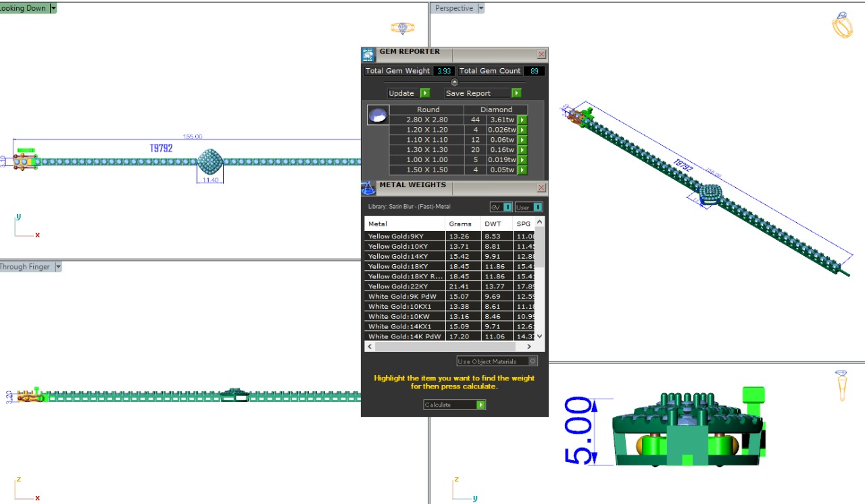
Task: Click the gold ring icon in Perspective viewport
Action: (842, 25)
